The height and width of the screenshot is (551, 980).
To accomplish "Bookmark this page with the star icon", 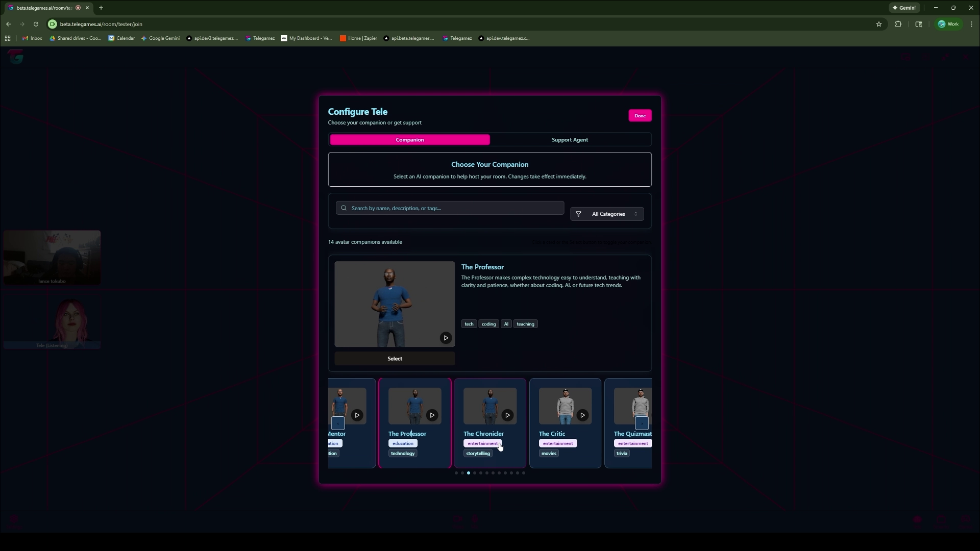I will click(x=879, y=24).
